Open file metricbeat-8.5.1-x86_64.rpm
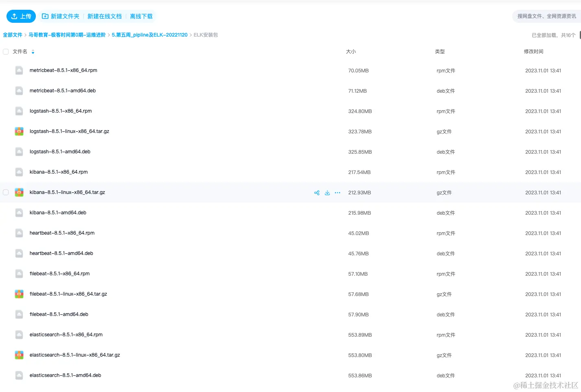The height and width of the screenshot is (392, 581). point(64,70)
